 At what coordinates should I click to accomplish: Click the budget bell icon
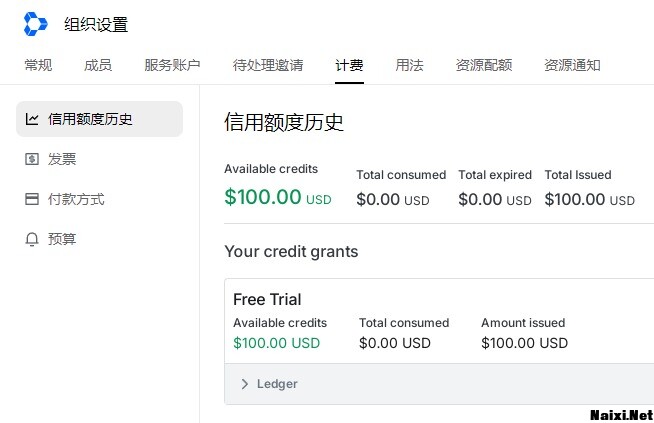pyautogui.click(x=32, y=239)
